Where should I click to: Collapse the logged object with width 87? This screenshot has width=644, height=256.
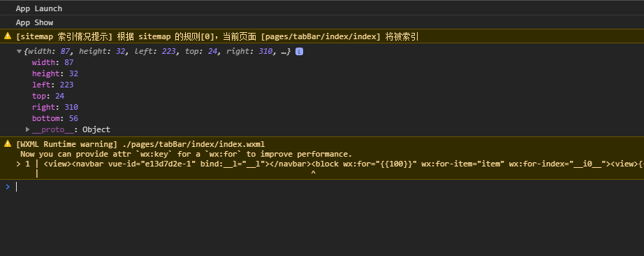pos(19,52)
